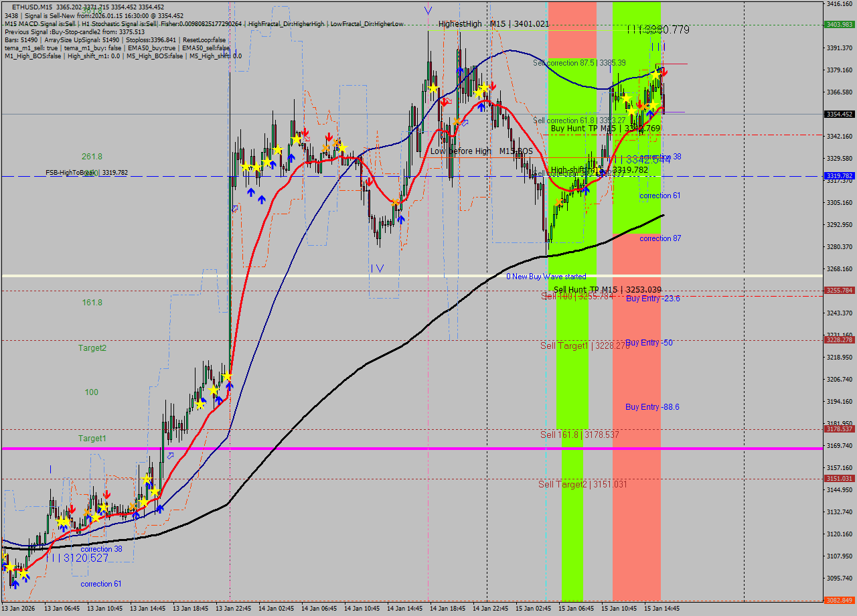Click the '0 New Buy Wave started' text
This screenshot has width=857, height=616.
(546, 277)
